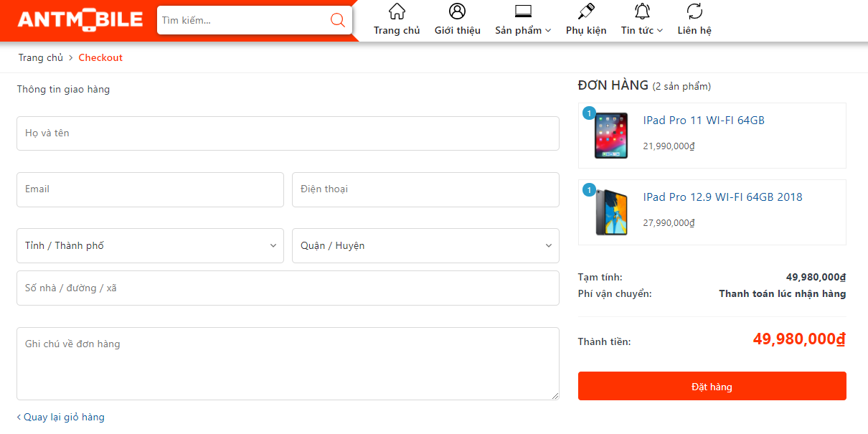Open the Trang chủ menu item
The width and height of the screenshot is (868, 434).
[397, 30]
